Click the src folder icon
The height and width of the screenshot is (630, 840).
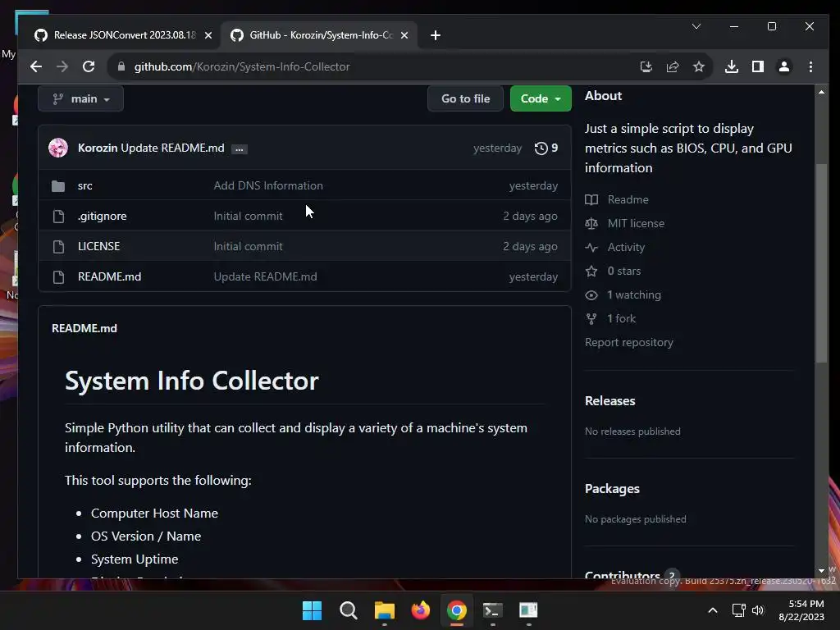click(x=58, y=186)
